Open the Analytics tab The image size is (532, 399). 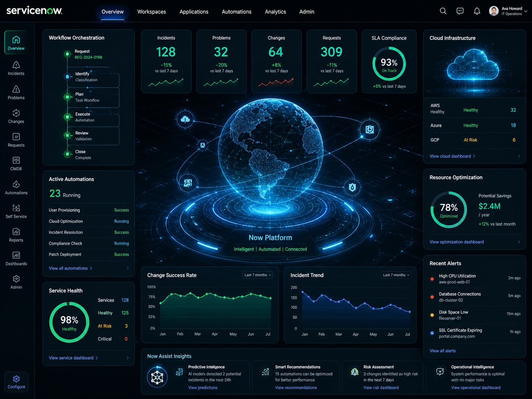tap(276, 12)
